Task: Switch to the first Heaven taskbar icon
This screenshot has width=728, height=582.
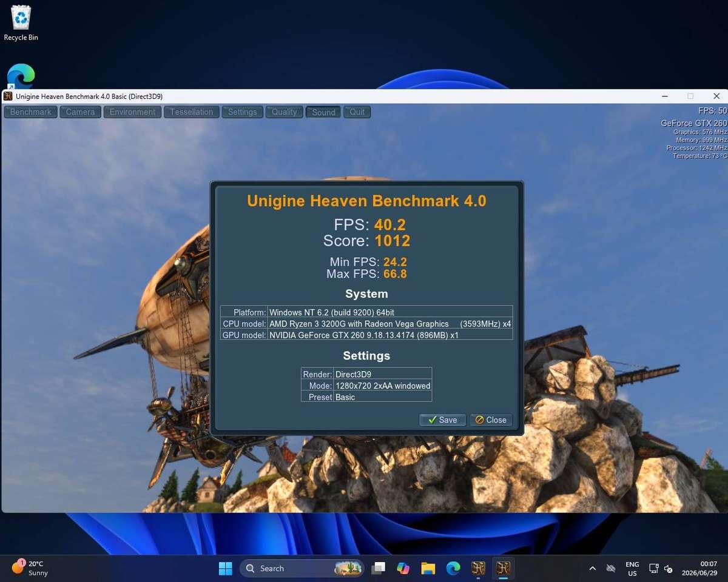Action: [478, 568]
